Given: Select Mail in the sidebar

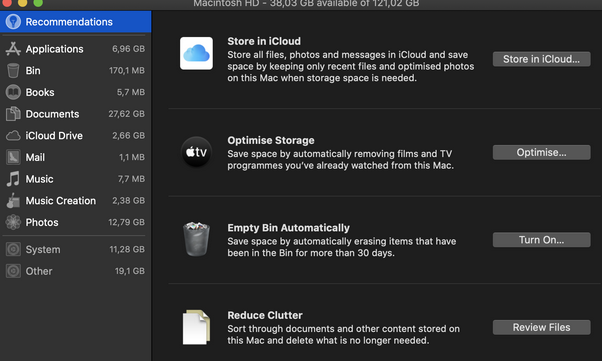Looking at the screenshot, I should 76,157.
